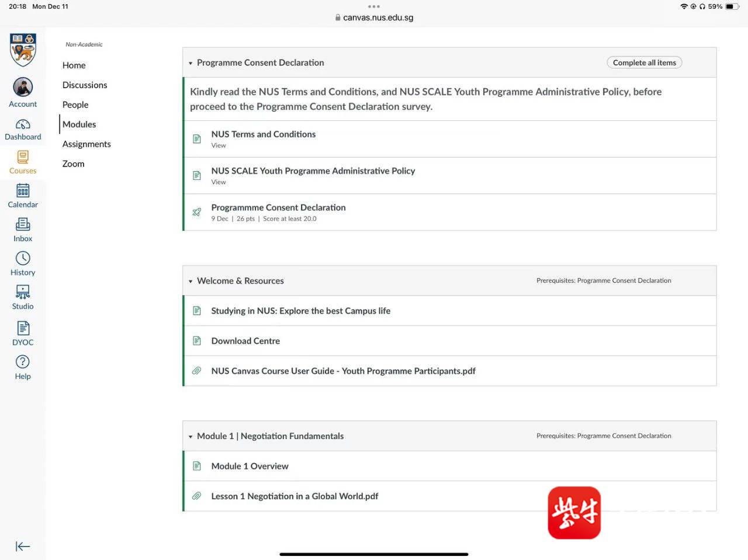Tap the canvas.nus.edu.sg address bar
This screenshot has height=560, width=748.
[374, 18]
